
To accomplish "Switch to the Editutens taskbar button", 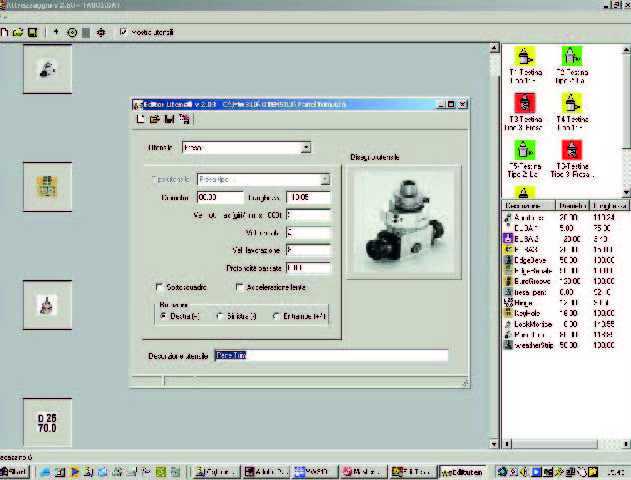I will pyautogui.click(x=462, y=472).
